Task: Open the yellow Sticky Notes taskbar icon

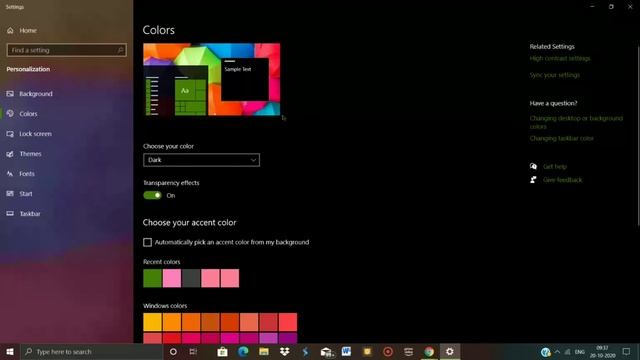Action: click(367, 351)
